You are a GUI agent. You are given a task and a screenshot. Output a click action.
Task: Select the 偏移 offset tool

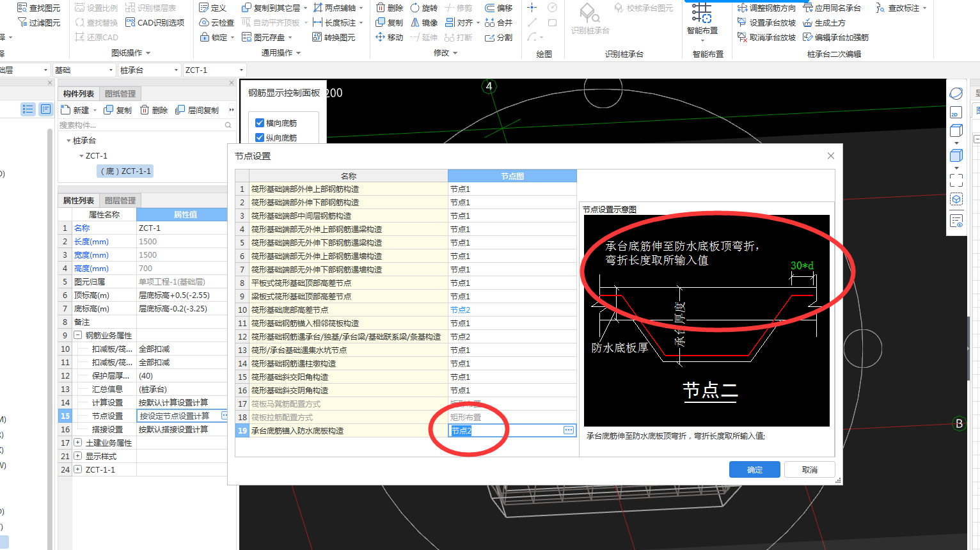(x=498, y=8)
